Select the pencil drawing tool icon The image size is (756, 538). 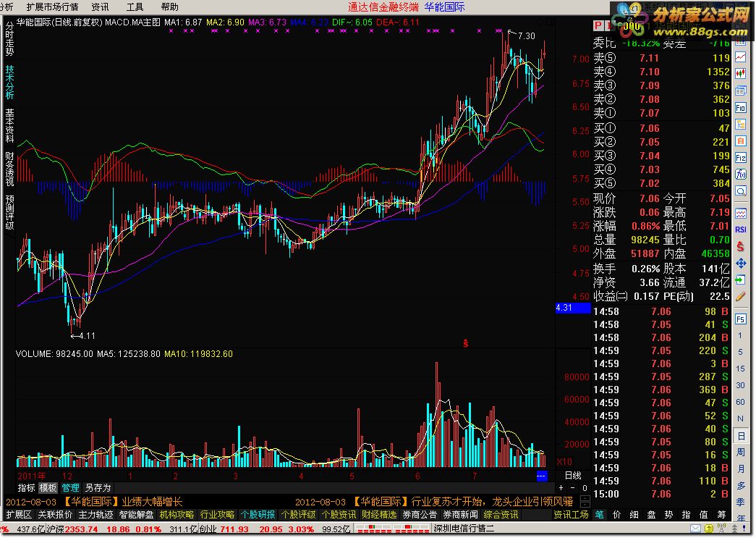click(x=741, y=297)
